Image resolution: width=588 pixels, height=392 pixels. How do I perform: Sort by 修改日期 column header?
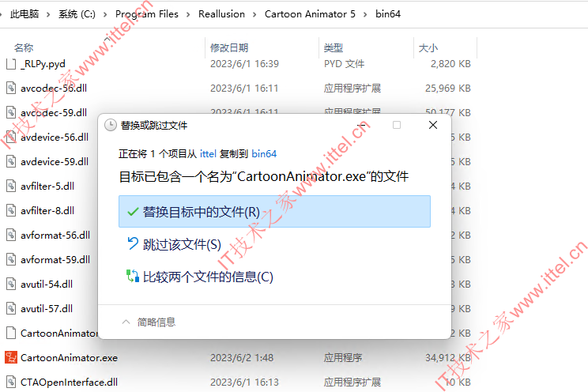tap(229, 47)
